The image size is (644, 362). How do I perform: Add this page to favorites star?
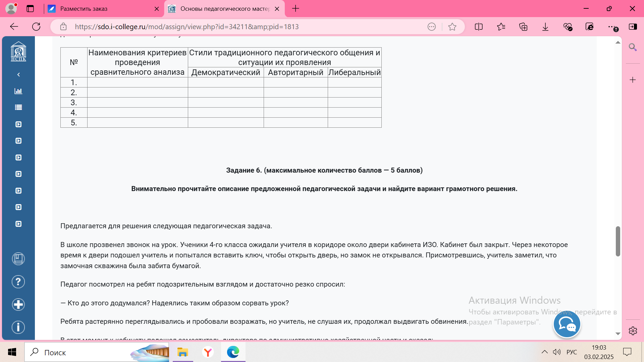[x=452, y=27]
